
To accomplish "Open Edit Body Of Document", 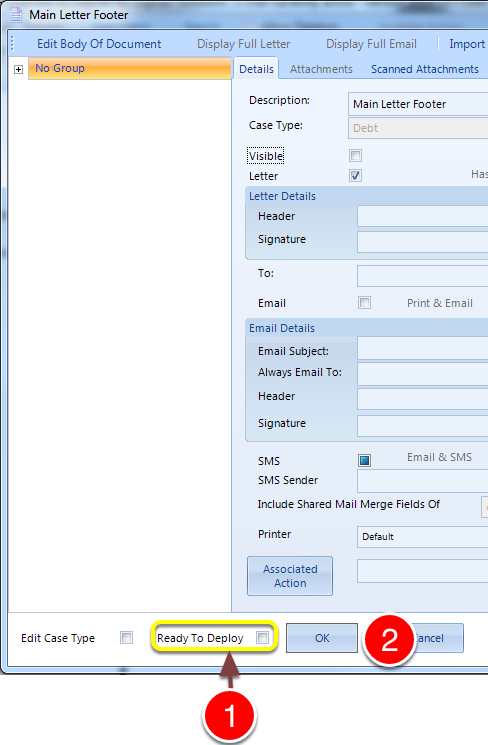I will (99, 44).
